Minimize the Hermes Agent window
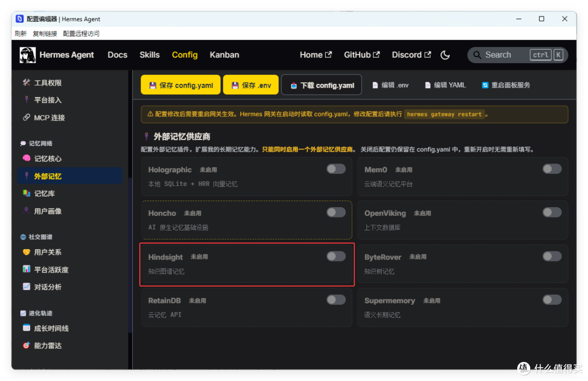Image resolution: width=588 pixels, height=381 pixels. pyautogui.click(x=519, y=19)
